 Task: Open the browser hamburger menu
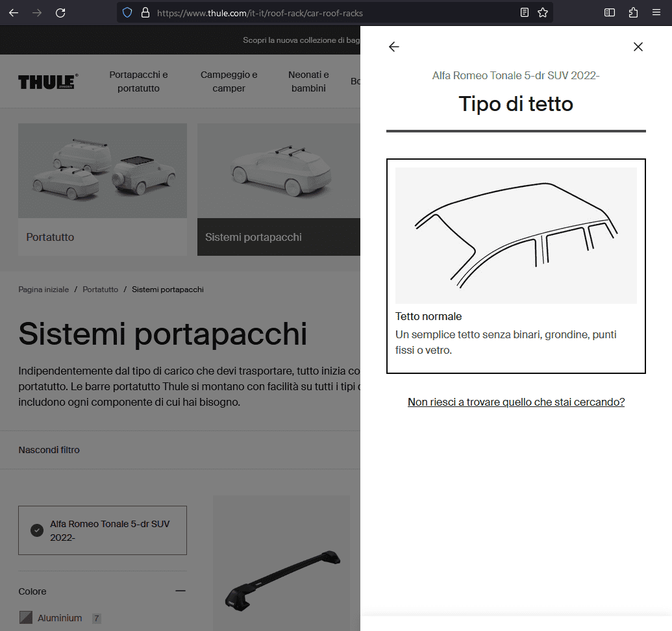click(x=656, y=12)
